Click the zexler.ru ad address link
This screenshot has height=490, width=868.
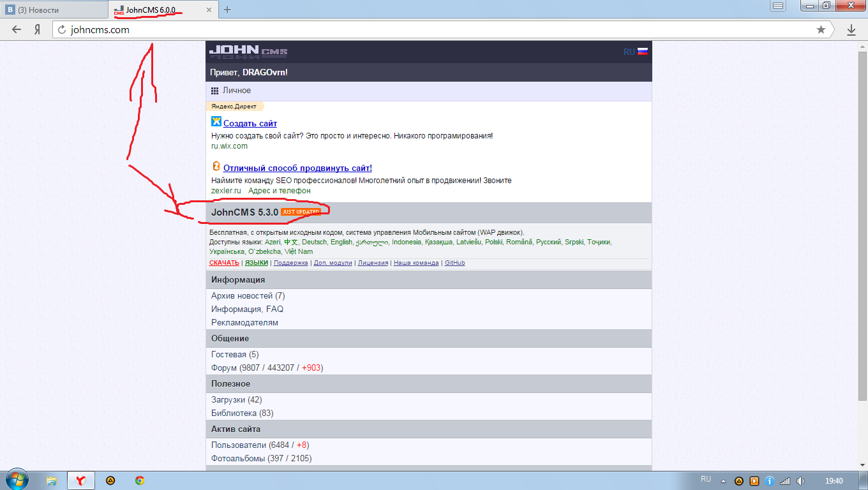point(226,190)
